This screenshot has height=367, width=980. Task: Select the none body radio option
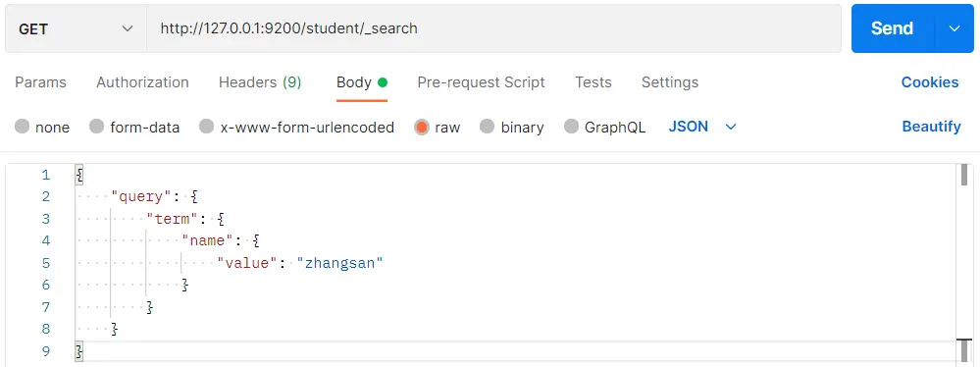click(23, 127)
